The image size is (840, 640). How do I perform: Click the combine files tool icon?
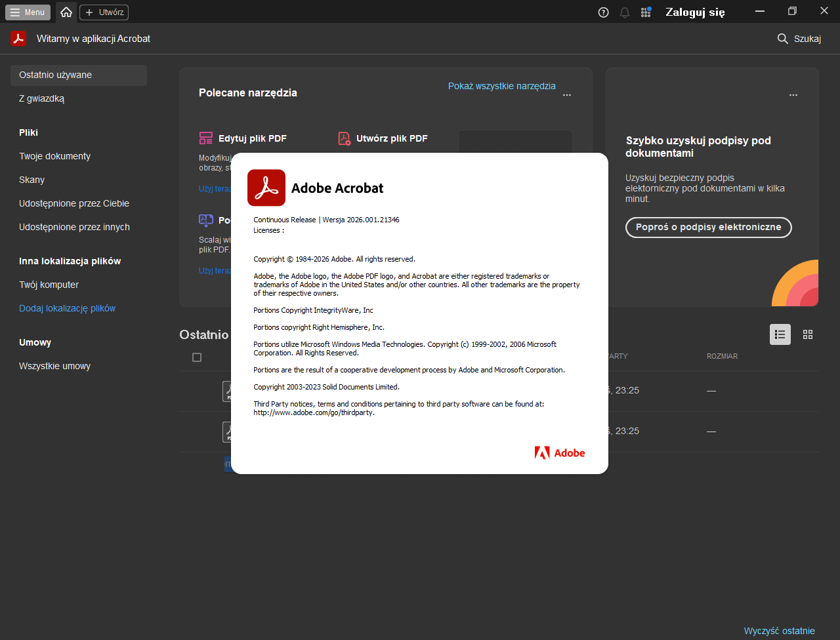pos(206,220)
